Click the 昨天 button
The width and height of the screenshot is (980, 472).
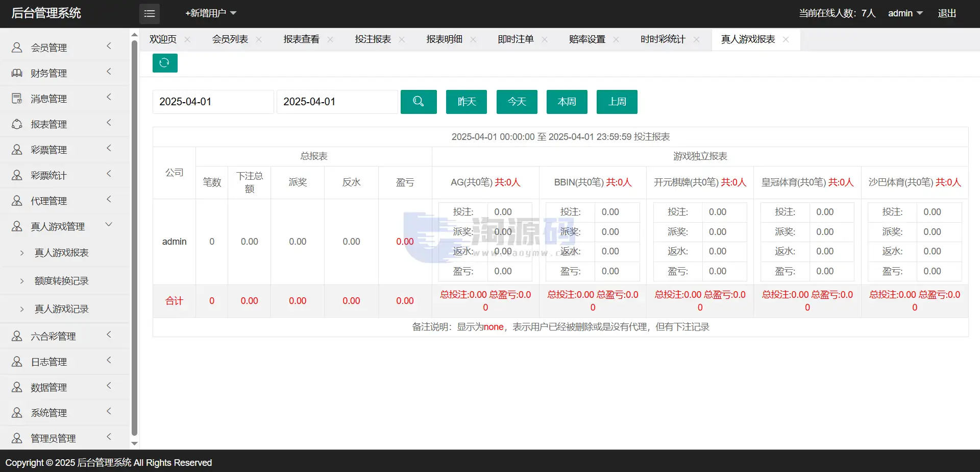467,102
